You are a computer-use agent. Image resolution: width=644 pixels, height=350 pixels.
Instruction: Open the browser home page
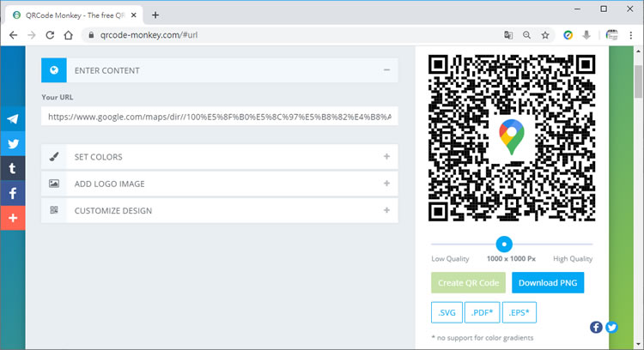[x=69, y=35]
